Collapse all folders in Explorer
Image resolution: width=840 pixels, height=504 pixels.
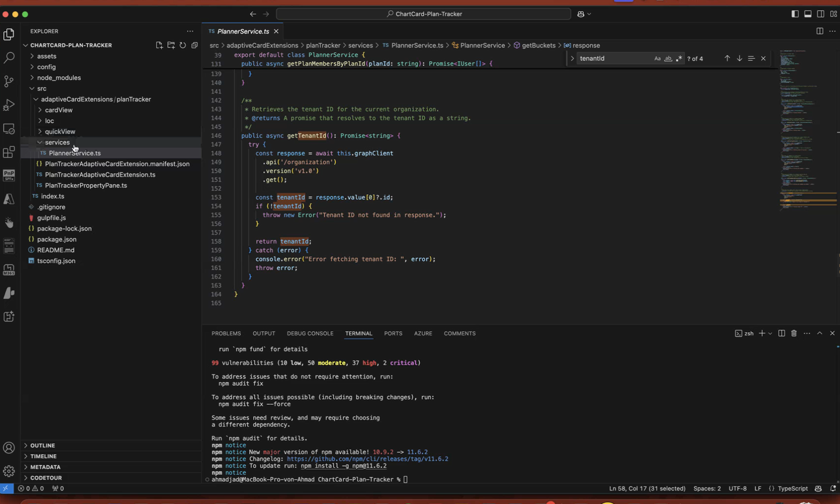pyautogui.click(x=194, y=45)
